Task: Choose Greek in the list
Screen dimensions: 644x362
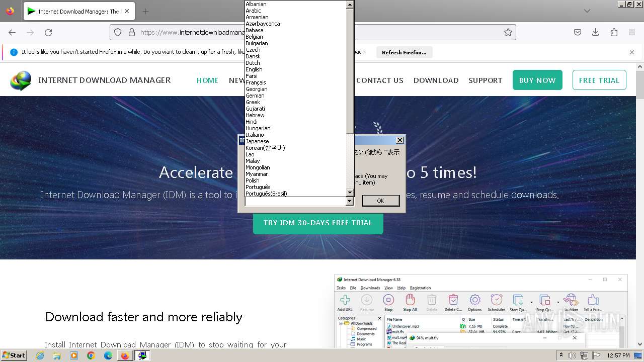Action: click(296, 102)
